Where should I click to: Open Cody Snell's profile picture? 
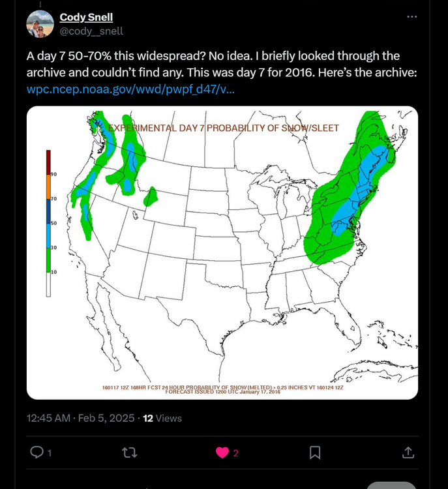point(40,24)
